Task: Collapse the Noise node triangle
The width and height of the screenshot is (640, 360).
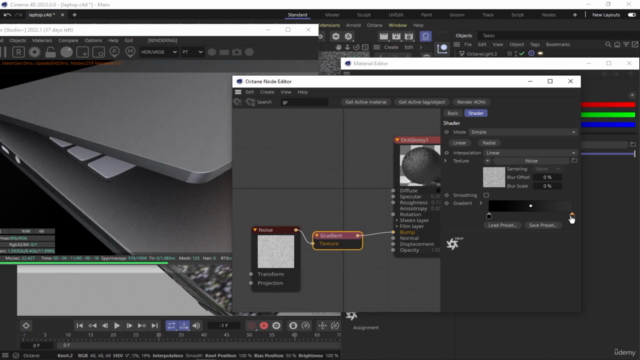Action: coord(255,230)
